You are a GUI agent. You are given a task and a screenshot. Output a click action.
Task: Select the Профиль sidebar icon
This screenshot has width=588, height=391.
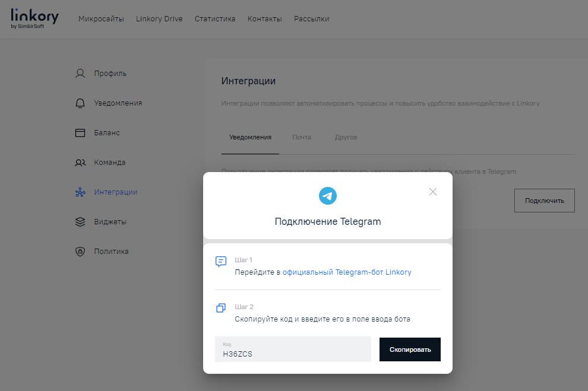79,73
